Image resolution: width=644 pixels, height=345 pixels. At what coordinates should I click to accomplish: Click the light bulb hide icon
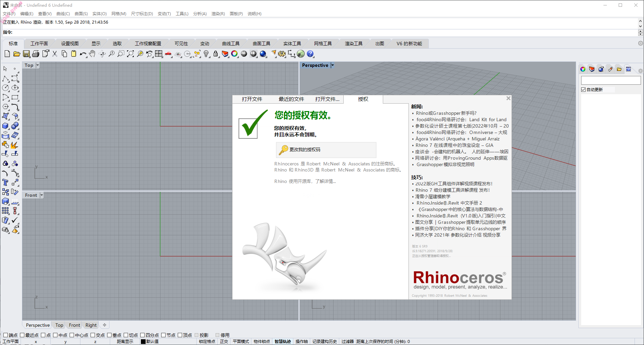(x=206, y=54)
